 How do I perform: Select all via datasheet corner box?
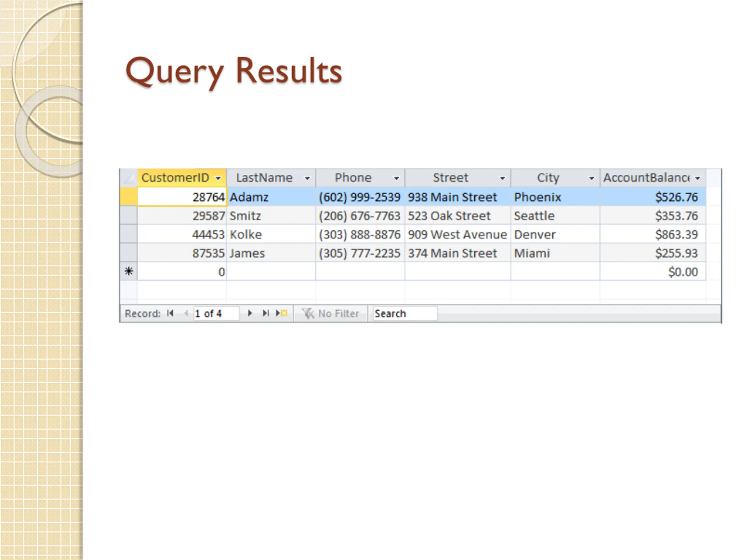(x=129, y=178)
